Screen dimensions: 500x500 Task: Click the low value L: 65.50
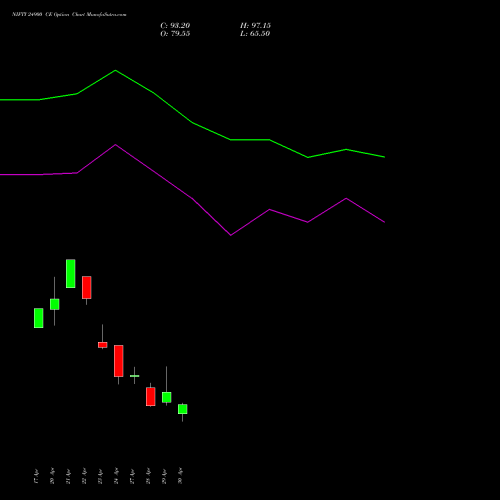[255, 34]
